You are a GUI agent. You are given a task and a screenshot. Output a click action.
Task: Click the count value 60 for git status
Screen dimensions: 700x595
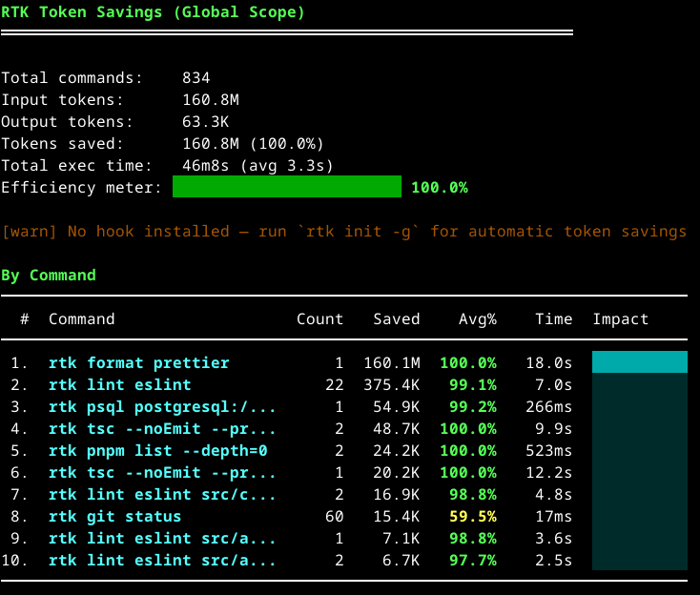coord(335,517)
